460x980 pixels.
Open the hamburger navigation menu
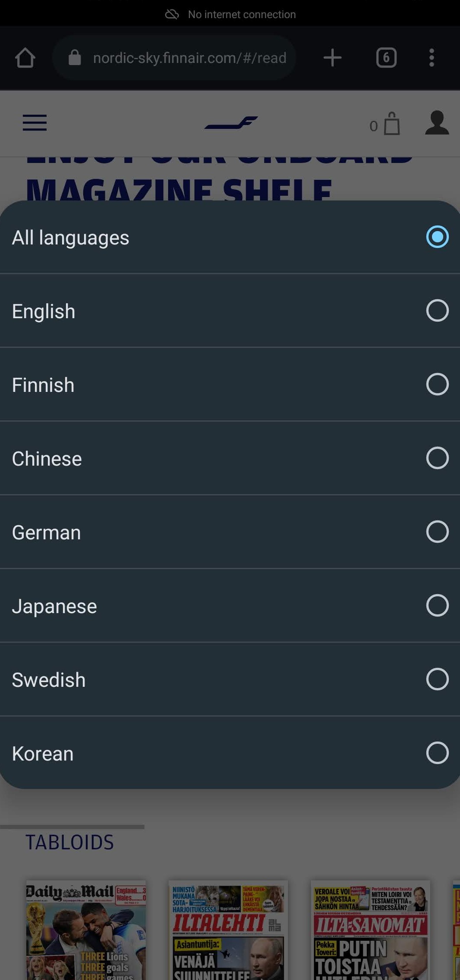[34, 123]
